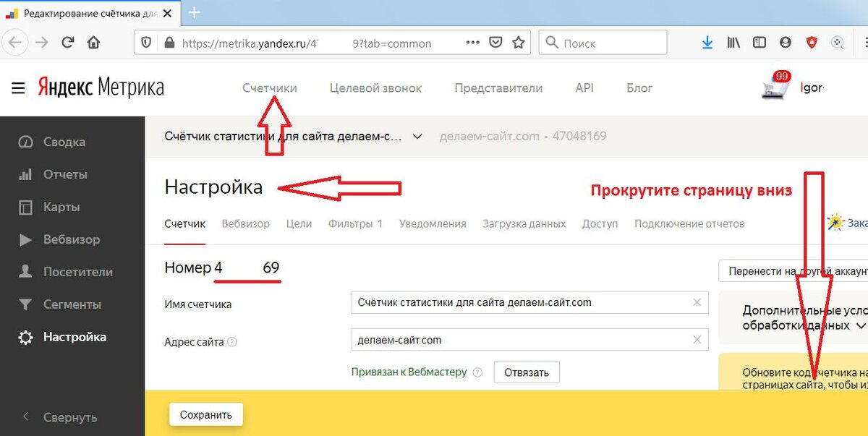Image resolution: width=868 pixels, height=436 pixels.
Task: Clear the Имя счетчика field with X
Action: [697, 302]
